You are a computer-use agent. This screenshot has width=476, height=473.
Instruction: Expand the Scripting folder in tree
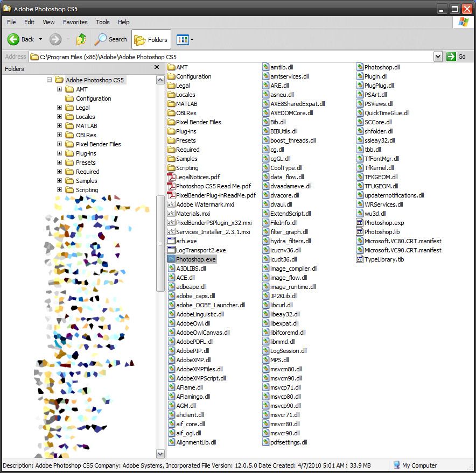(59, 189)
